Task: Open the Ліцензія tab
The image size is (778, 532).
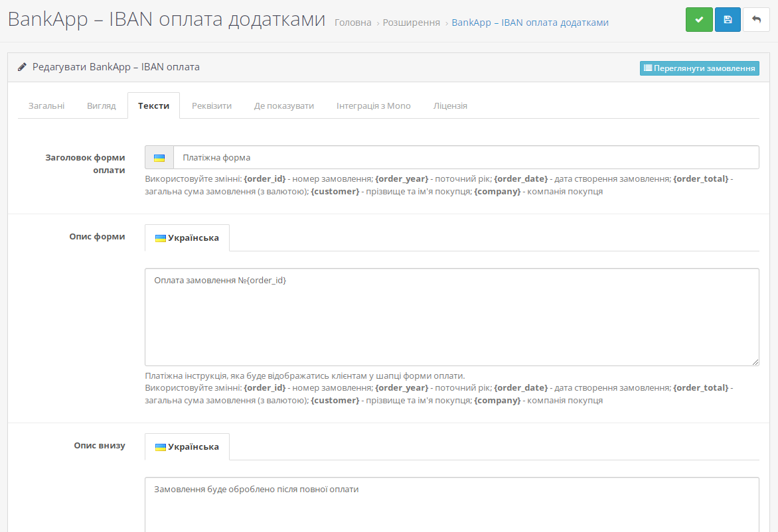Action: [x=450, y=106]
